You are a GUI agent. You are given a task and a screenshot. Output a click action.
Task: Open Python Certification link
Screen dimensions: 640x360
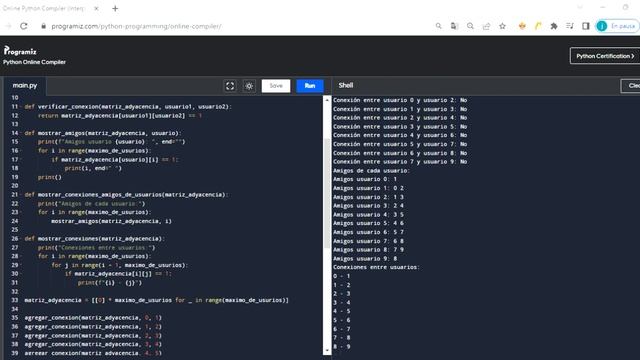605,56
